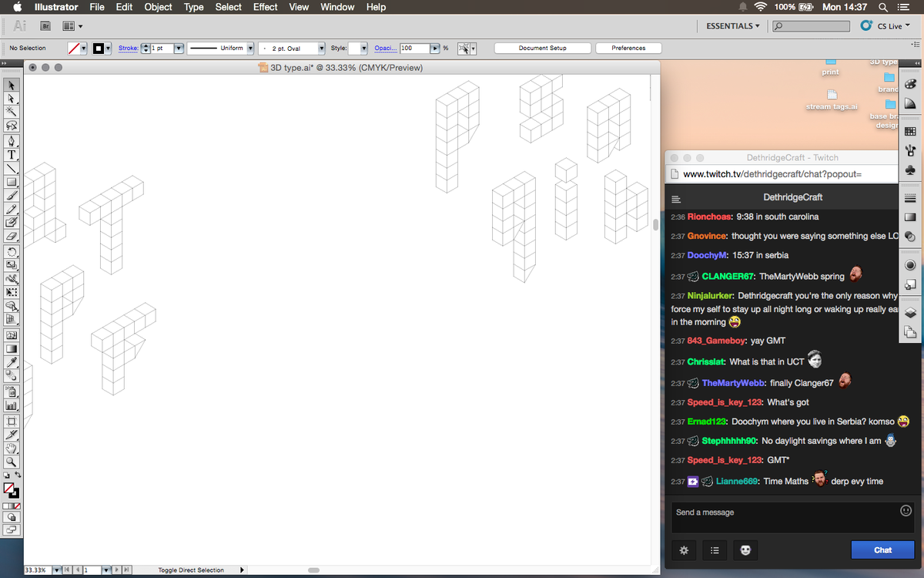Select the Pen tool
The width and height of the screenshot is (924, 578).
(x=11, y=140)
